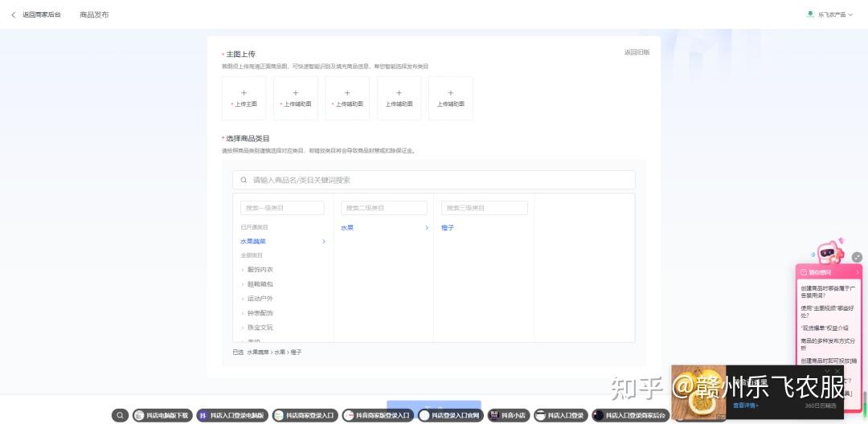This screenshot has width=868, height=424.
Task: Click the 上传主图 upload box
Action: point(244,98)
